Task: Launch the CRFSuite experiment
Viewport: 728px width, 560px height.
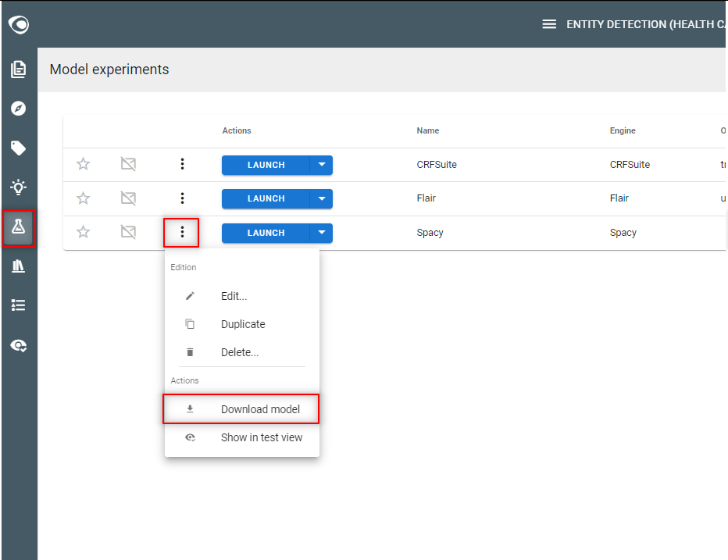Action: 266,166
